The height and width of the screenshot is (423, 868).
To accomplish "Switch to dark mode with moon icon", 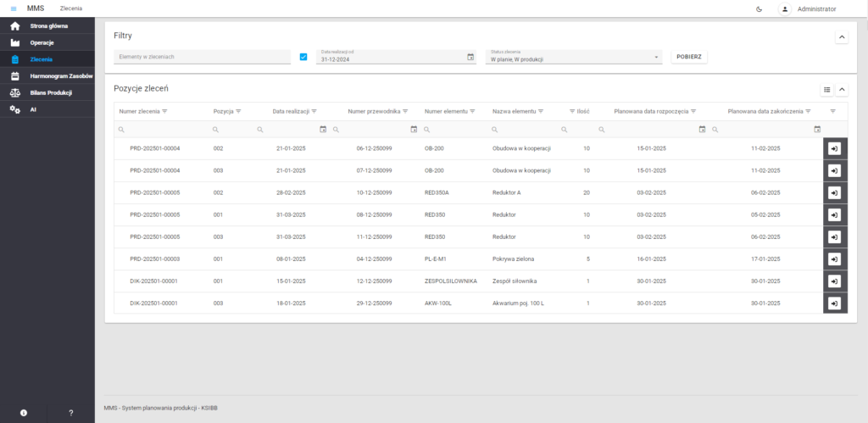I will 758,8.
